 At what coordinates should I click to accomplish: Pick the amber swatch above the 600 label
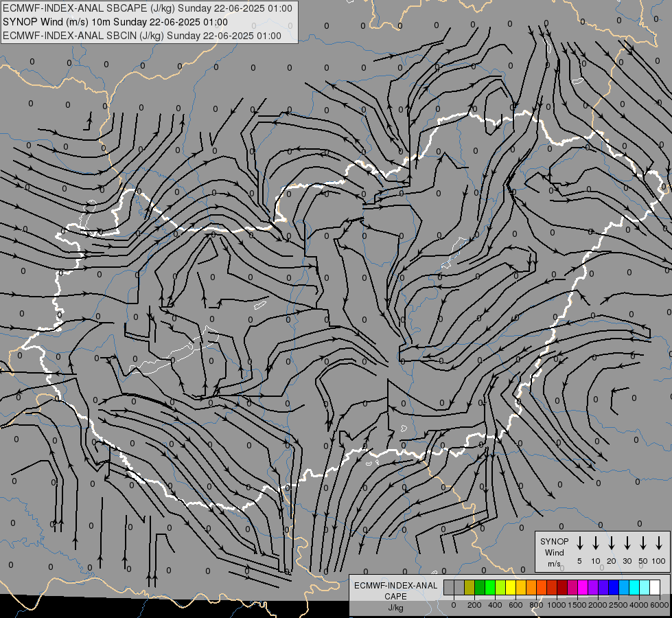pyautogui.click(x=521, y=587)
